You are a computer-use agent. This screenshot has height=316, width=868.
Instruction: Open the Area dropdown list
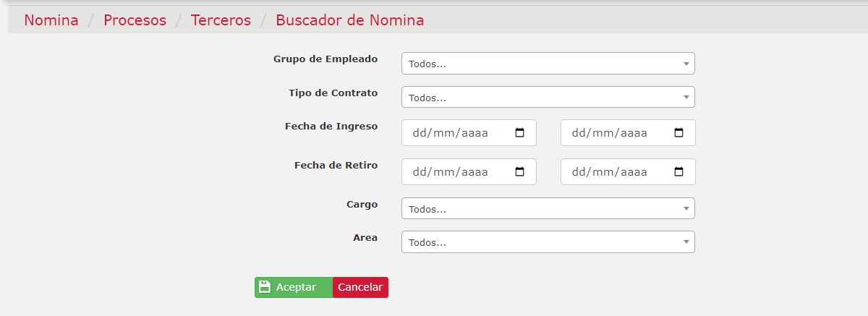(548, 242)
